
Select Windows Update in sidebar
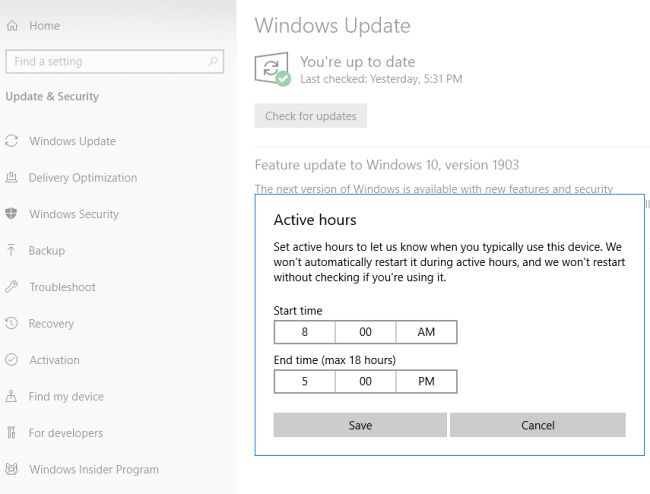pyautogui.click(x=73, y=141)
